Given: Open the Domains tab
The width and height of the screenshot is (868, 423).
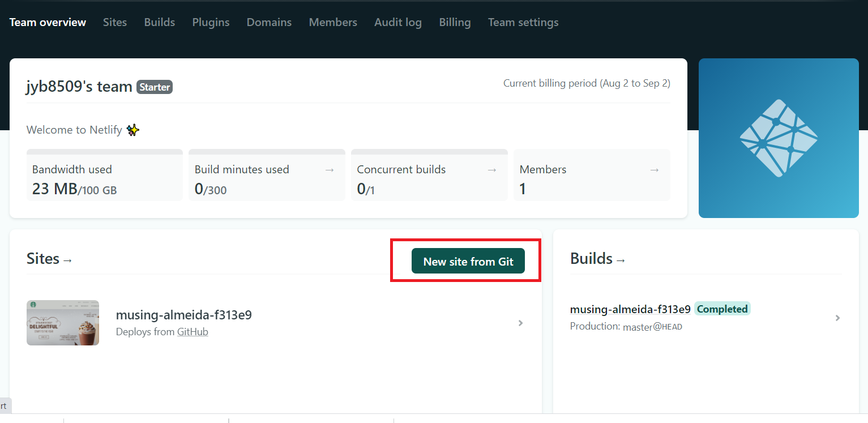Looking at the screenshot, I should 269,22.
